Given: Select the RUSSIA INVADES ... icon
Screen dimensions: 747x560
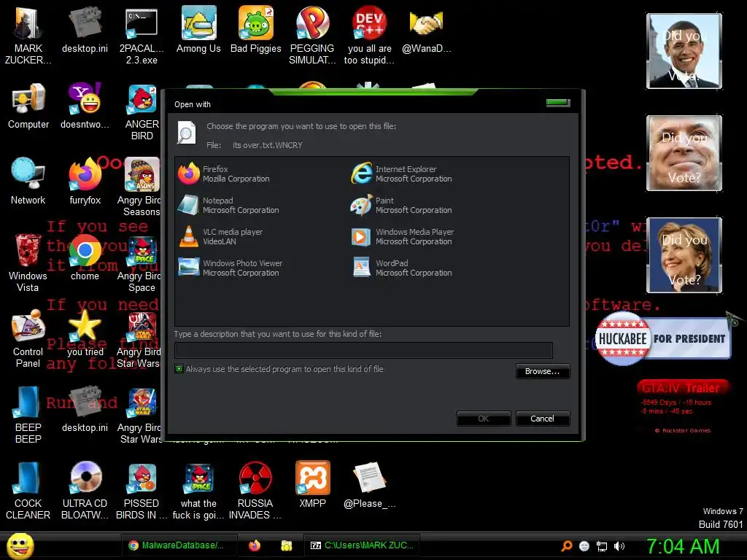Looking at the screenshot, I should pos(255,491).
